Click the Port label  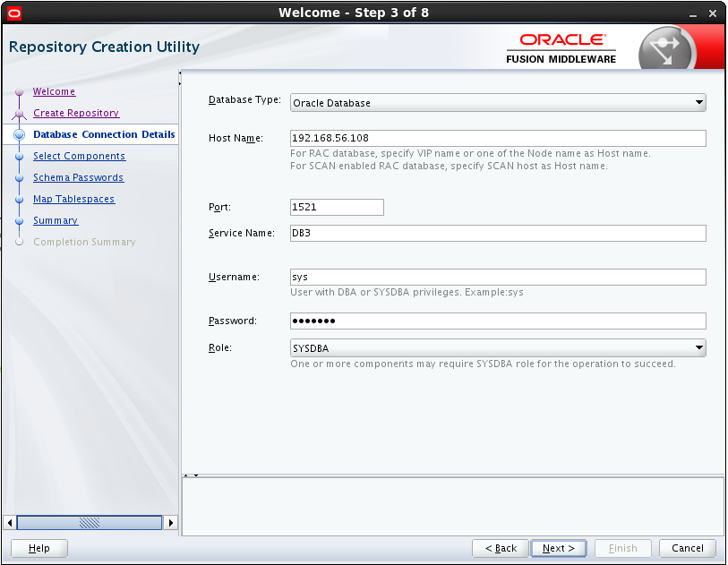[x=219, y=207]
